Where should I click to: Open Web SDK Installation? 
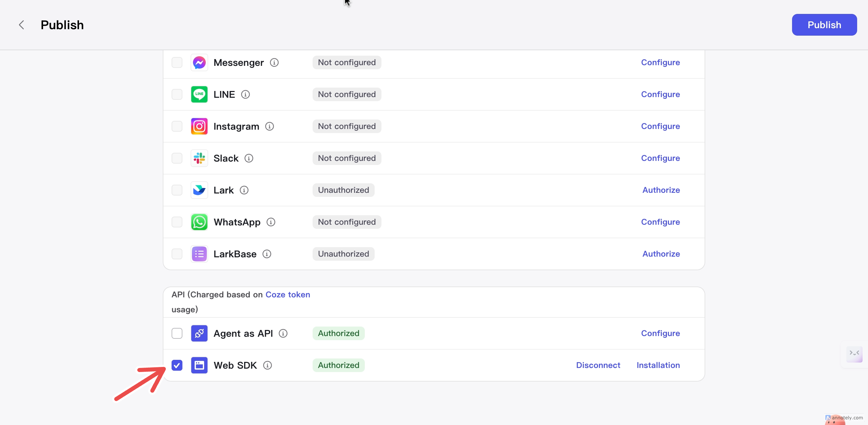[x=658, y=365]
